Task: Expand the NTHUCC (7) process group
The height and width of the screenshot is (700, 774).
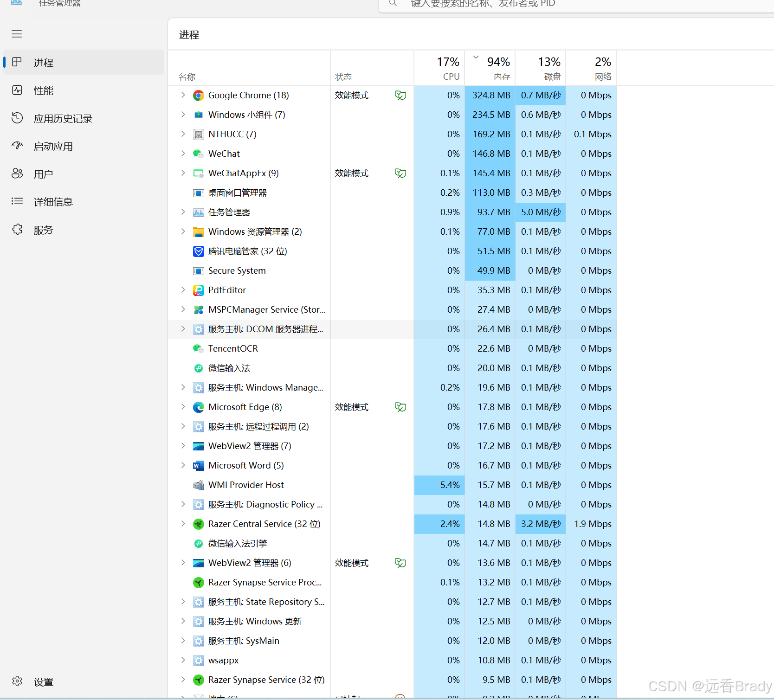Action: click(x=183, y=134)
